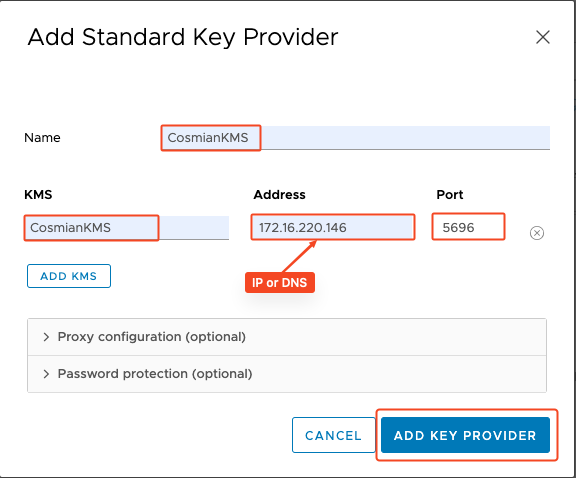Image resolution: width=576 pixels, height=478 pixels.
Task: Focus the KMS name field containing CosmianKMS
Action: (127, 228)
